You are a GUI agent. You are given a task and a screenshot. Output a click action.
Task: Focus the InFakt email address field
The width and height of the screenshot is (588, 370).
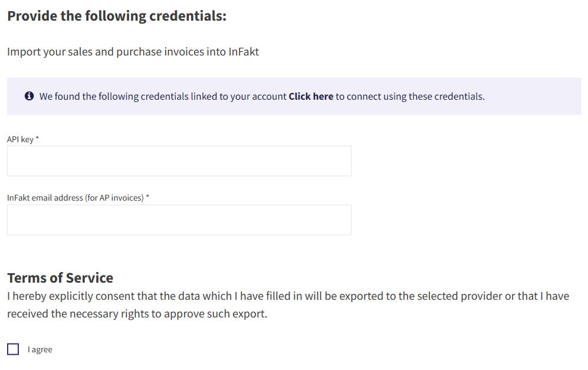click(179, 220)
